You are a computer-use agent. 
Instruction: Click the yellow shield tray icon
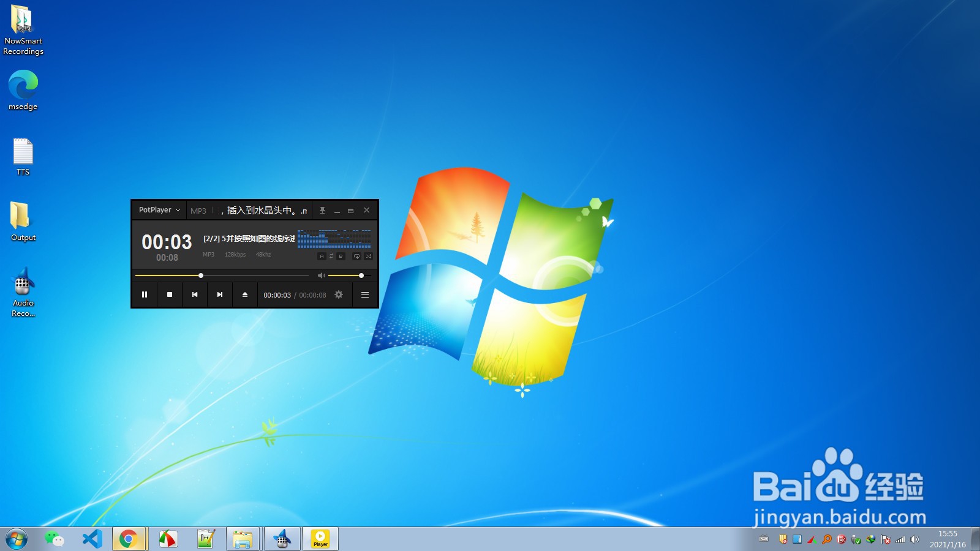[783, 539]
